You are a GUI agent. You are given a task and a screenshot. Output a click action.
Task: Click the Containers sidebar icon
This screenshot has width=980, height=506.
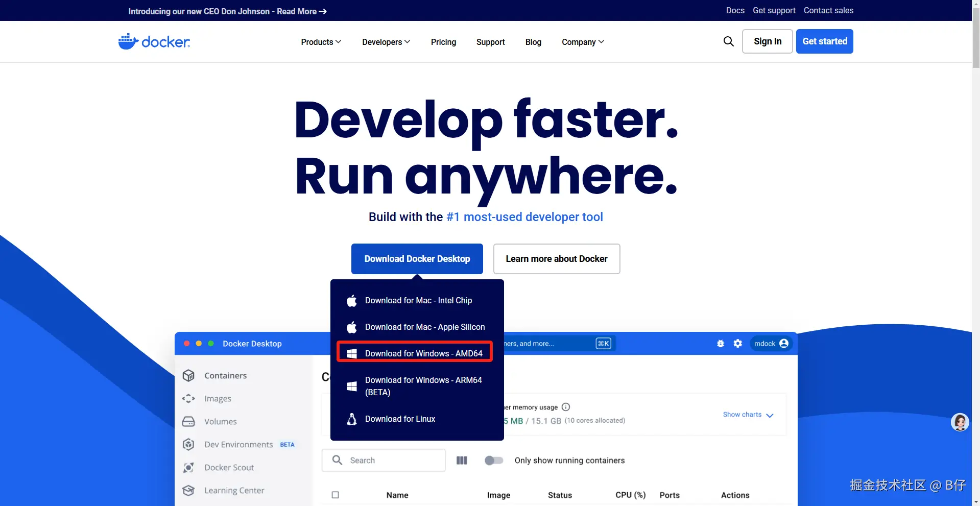pyautogui.click(x=188, y=376)
